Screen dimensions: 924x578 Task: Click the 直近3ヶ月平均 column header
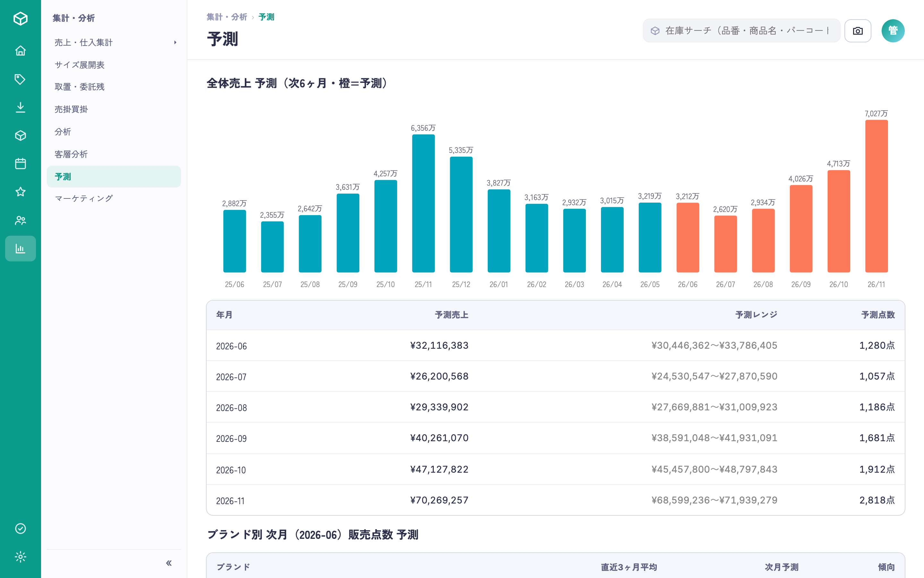point(629,567)
